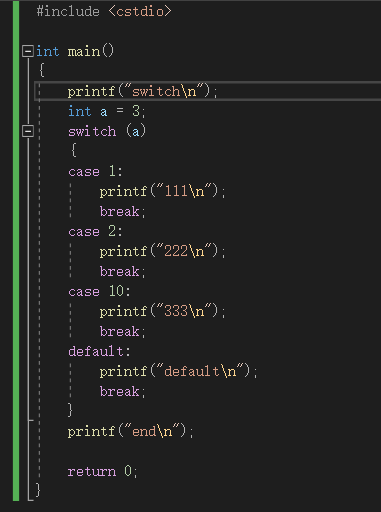Screen dimensions: 381x512
Task: Click the case 2 label
Action: click(x=95, y=232)
